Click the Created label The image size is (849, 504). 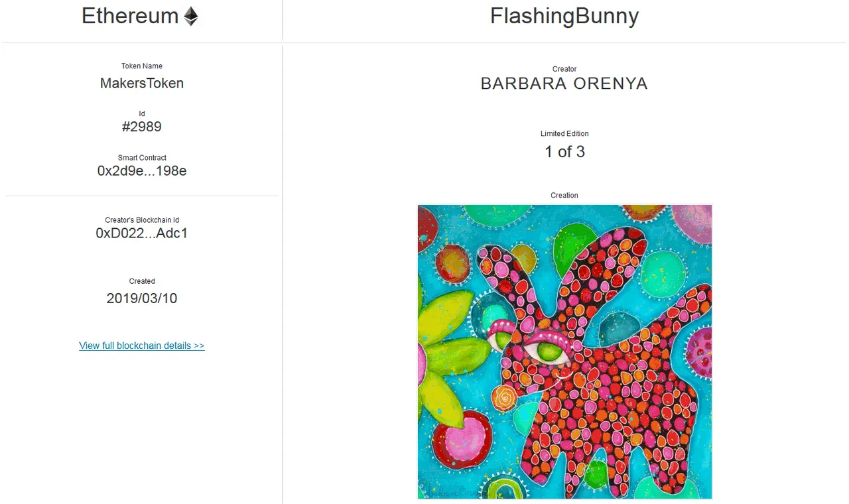(x=142, y=281)
